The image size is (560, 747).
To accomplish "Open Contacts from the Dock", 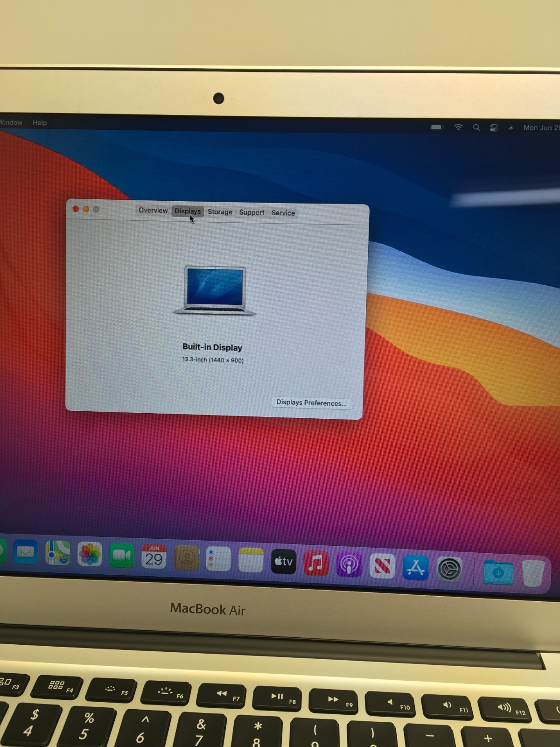I will [187, 557].
